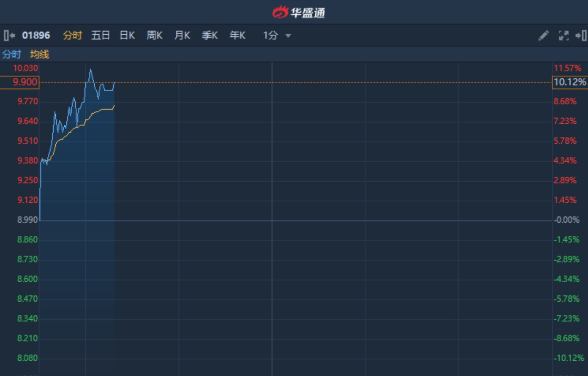Image resolution: width=588 pixels, height=376 pixels.
Task: Click the green -10.12% axis label
Action: pyautogui.click(x=569, y=358)
